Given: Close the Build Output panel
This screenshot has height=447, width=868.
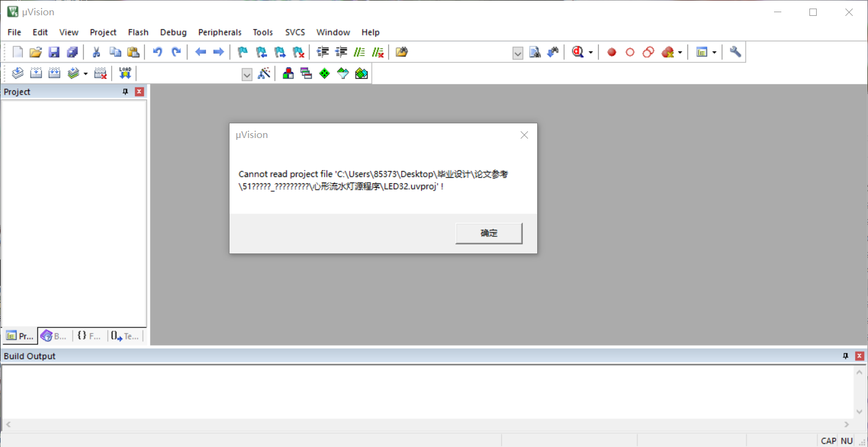Looking at the screenshot, I should (859, 356).
